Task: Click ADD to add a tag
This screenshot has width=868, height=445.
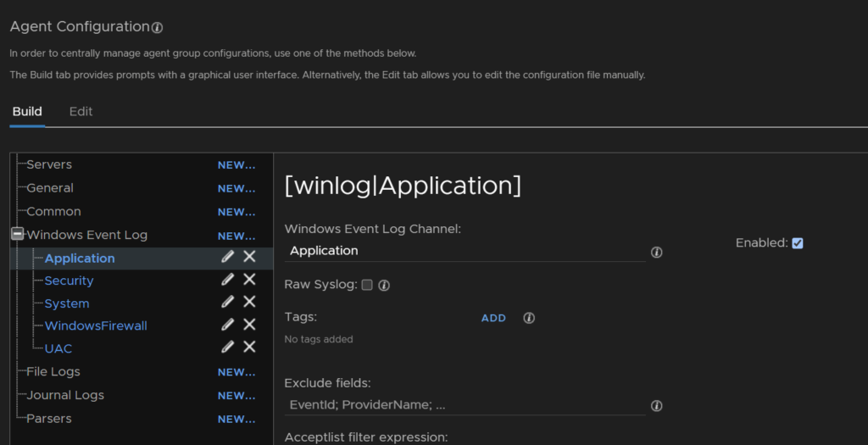Action: click(x=493, y=318)
